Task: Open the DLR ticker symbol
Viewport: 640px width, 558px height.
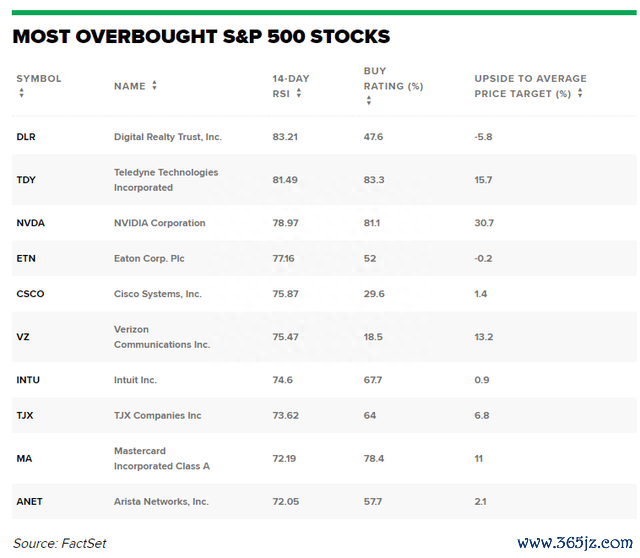Action: 26,137
